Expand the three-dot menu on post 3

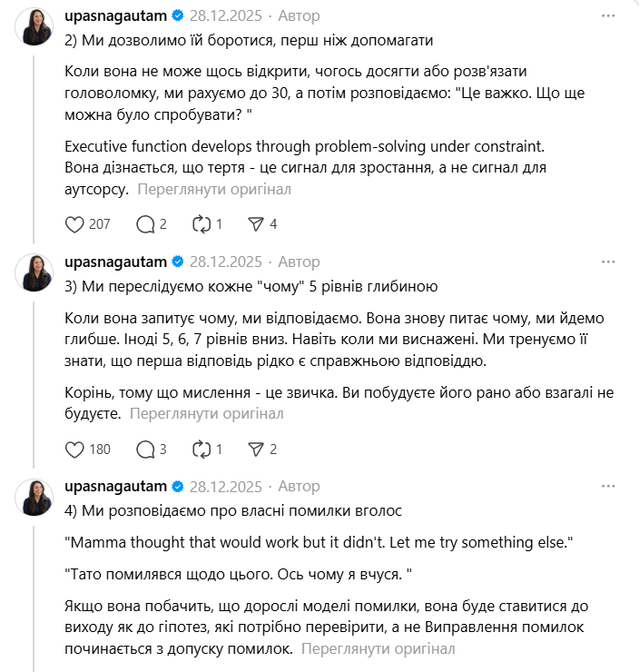pos(608,262)
